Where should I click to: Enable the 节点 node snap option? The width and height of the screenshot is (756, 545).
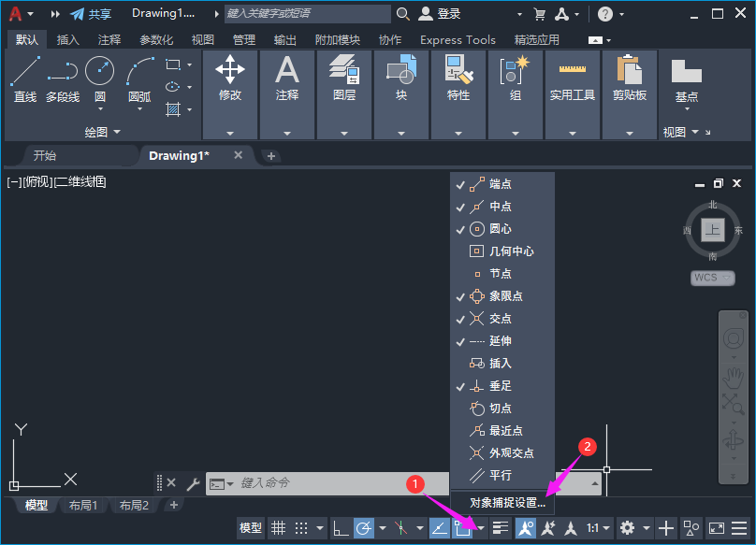502,274
